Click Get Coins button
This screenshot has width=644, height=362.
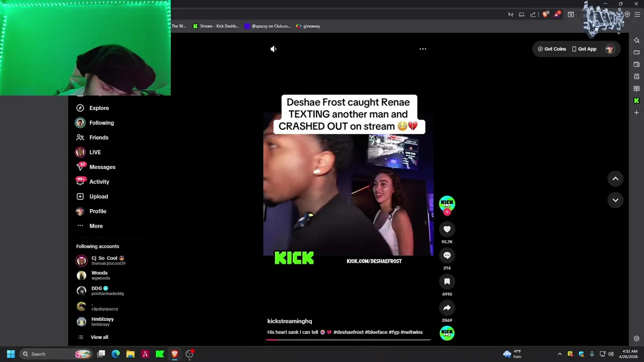coord(552,49)
